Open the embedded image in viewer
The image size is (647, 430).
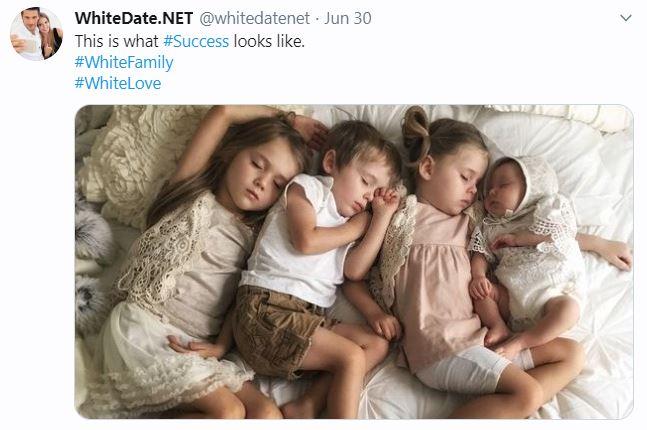point(354,262)
